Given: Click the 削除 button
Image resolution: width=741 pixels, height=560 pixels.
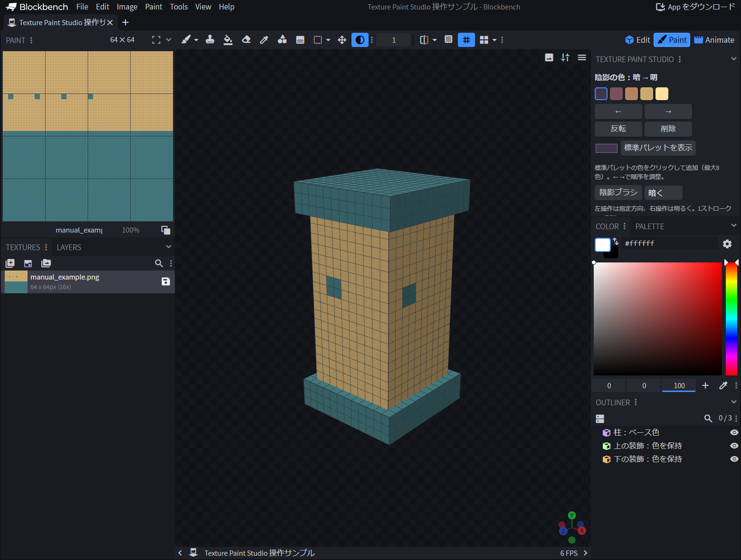Looking at the screenshot, I should point(668,129).
